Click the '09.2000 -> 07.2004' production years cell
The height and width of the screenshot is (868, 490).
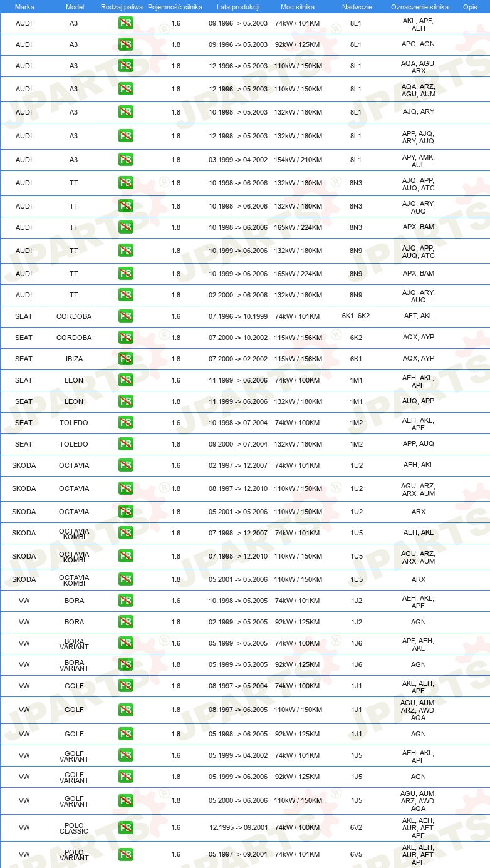click(x=238, y=444)
